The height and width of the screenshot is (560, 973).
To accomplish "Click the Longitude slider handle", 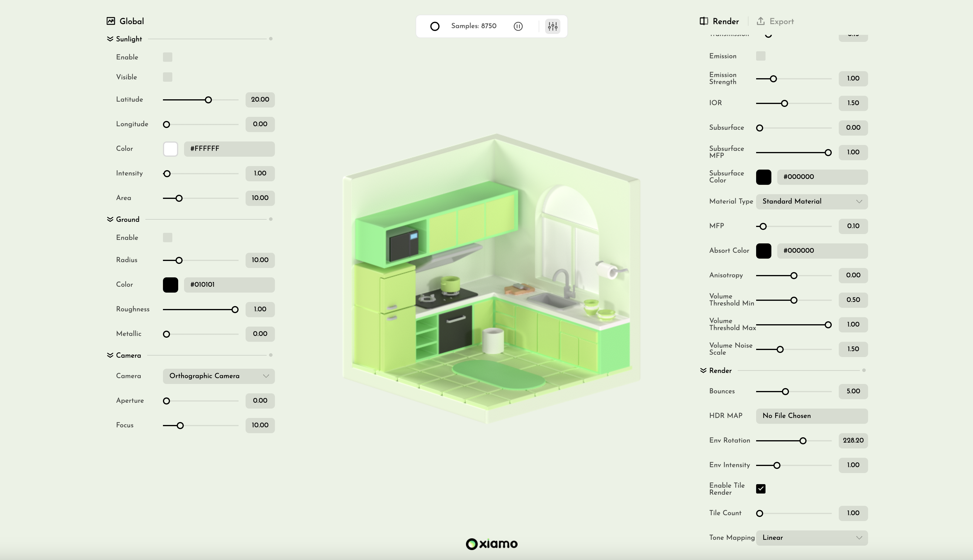I will point(166,124).
